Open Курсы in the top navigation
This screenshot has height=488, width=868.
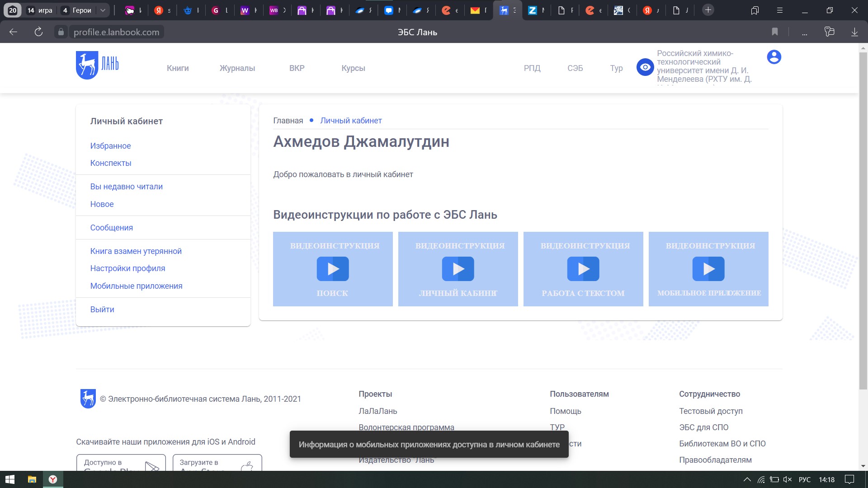pos(353,68)
